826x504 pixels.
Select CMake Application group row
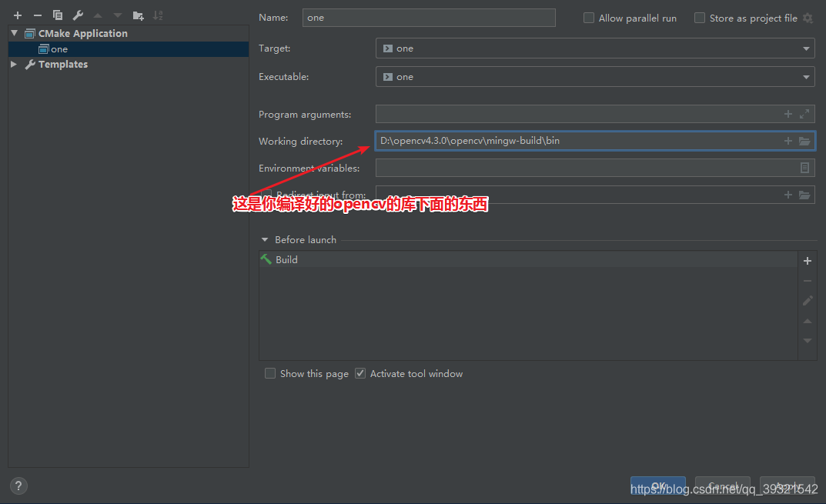pos(129,33)
